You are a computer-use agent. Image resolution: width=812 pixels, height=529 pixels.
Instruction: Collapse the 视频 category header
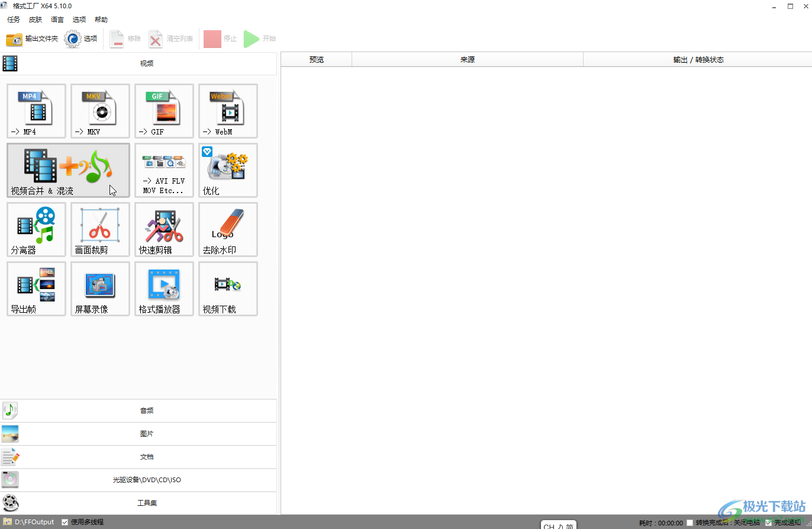tap(138, 63)
